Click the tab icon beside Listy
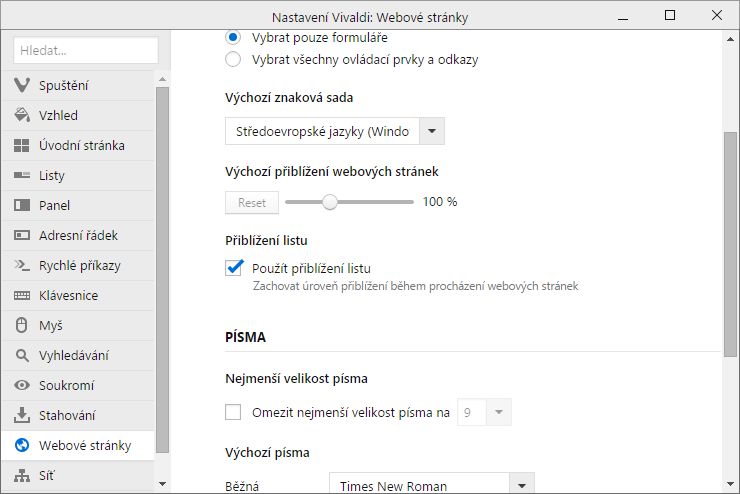740x494 pixels. (x=22, y=175)
